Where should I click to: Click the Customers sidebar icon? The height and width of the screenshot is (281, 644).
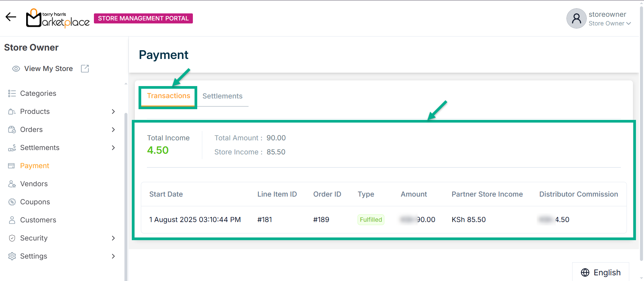(x=12, y=220)
